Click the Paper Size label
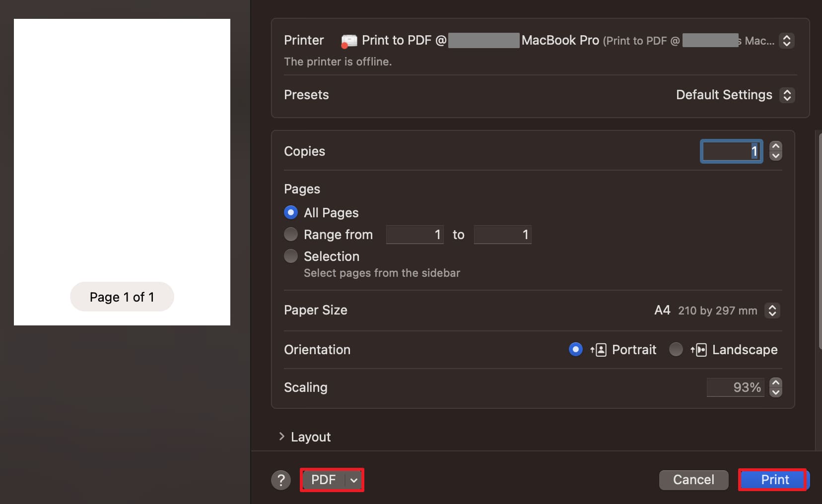 click(316, 310)
